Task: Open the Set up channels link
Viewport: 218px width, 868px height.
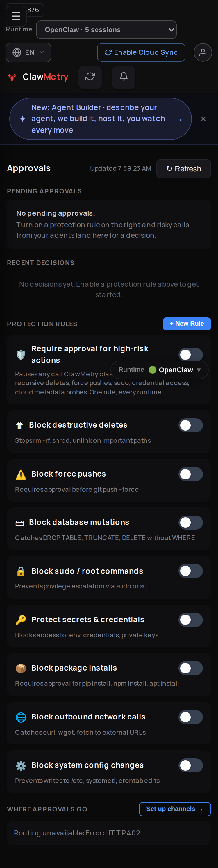Action: pos(175,809)
